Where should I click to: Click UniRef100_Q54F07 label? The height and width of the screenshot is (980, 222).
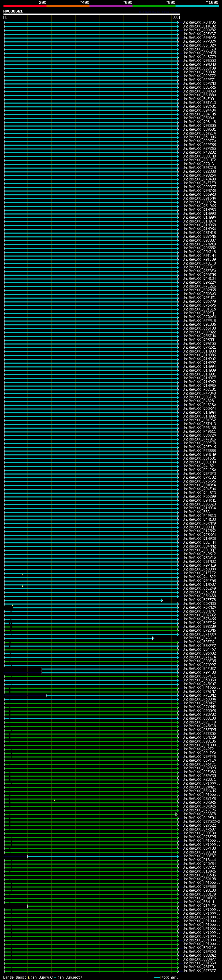point(199,650)
